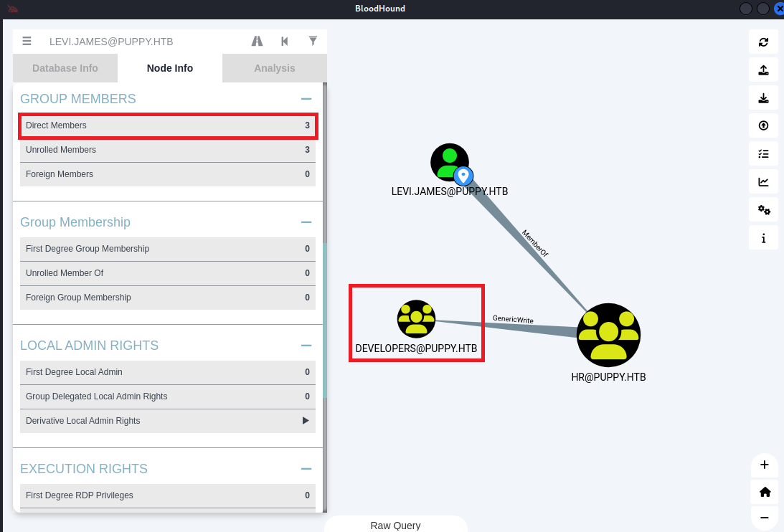The width and height of the screenshot is (784, 532).
Task: Collapse the LOCAL ADMIN RIGHTS section
Action: click(x=306, y=346)
